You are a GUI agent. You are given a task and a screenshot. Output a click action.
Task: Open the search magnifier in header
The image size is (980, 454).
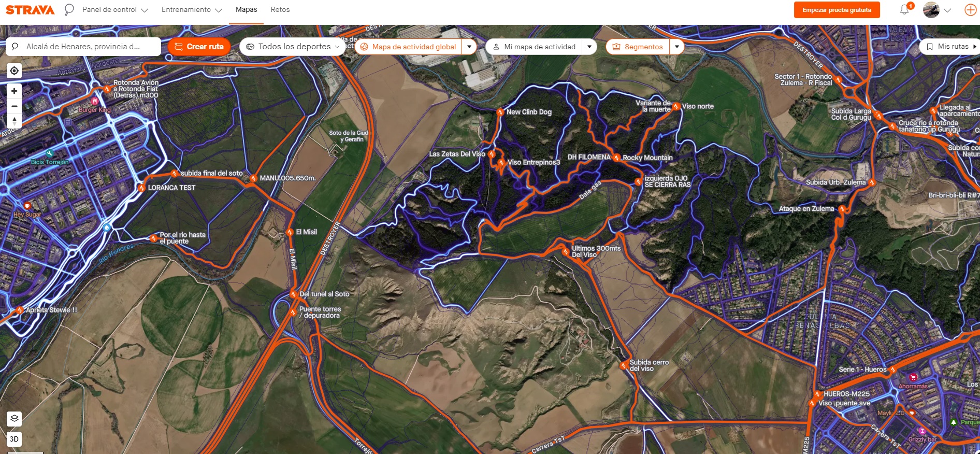tap(69, 10)
